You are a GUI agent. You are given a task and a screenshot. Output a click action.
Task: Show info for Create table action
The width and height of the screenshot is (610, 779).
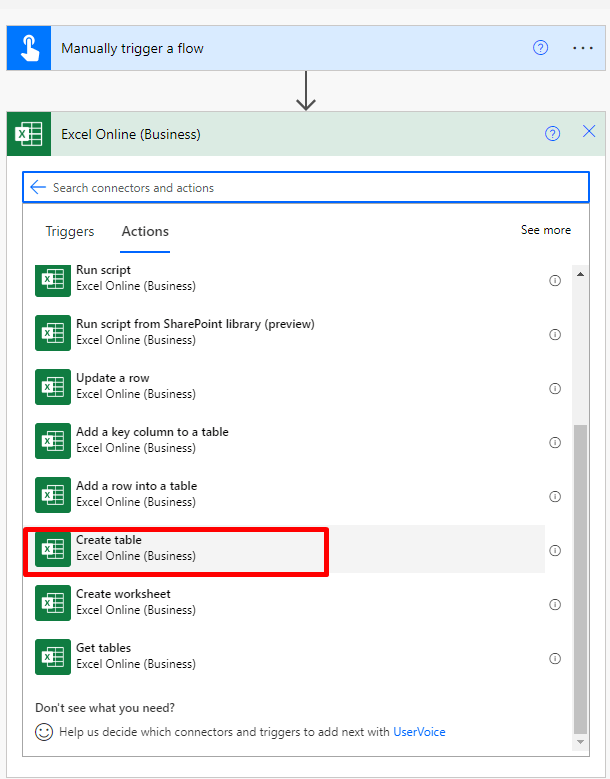pyautogui.click(x=555, y=550)
